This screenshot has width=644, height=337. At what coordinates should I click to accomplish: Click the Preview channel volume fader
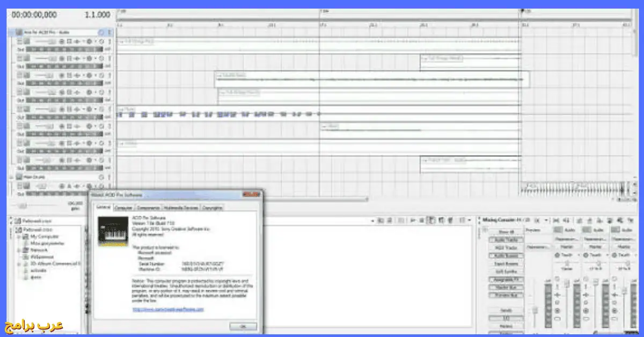(x=535, y=310)
